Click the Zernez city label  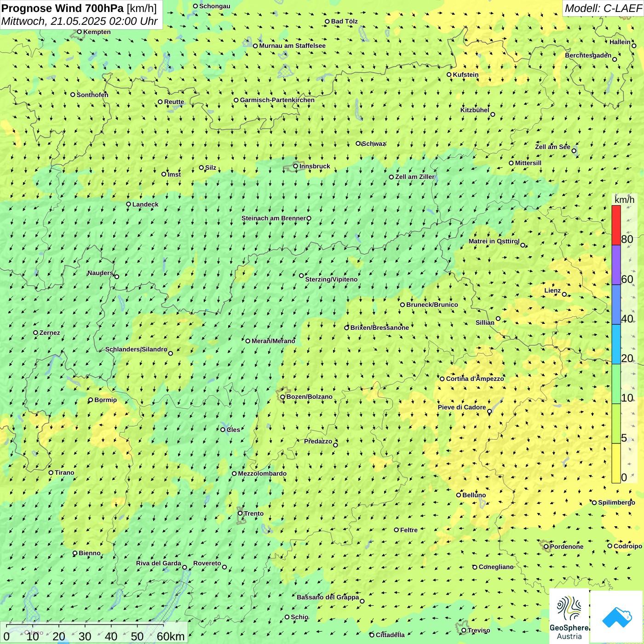(x=50, y=333)
